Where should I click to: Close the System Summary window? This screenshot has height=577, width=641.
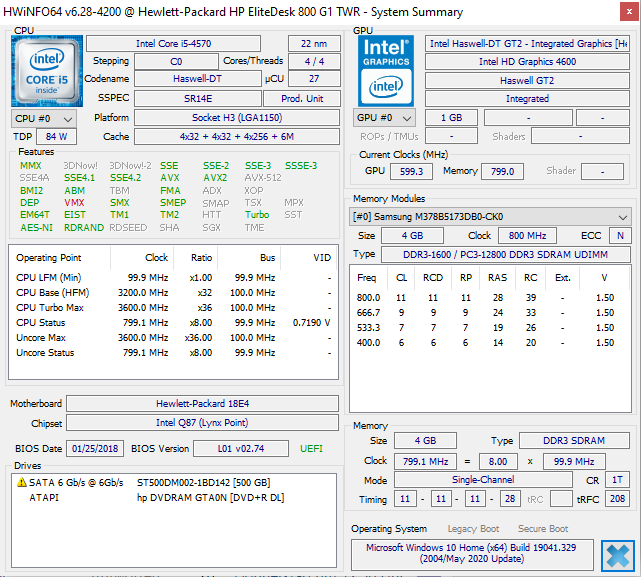pyautogui.click(x=630, y=12)
